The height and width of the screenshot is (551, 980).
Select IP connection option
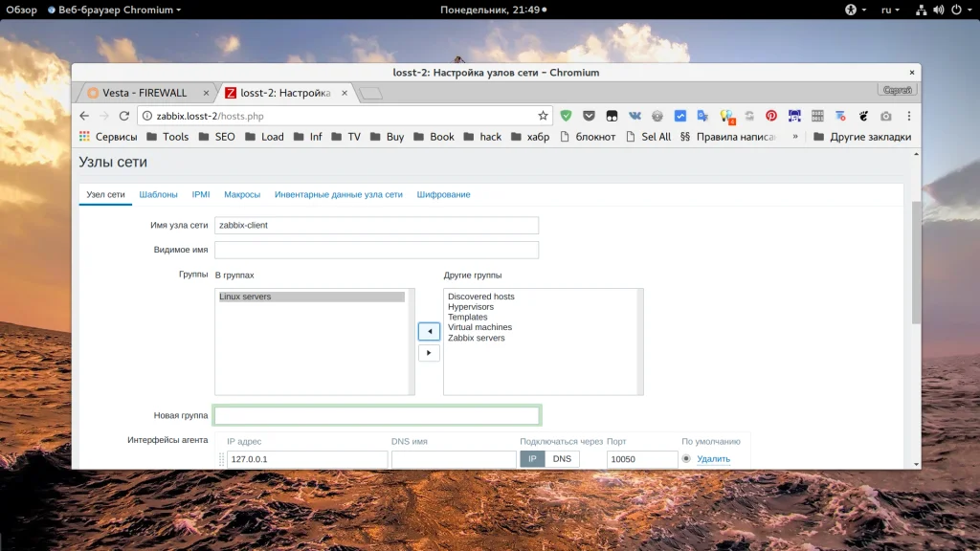point(532,459)
